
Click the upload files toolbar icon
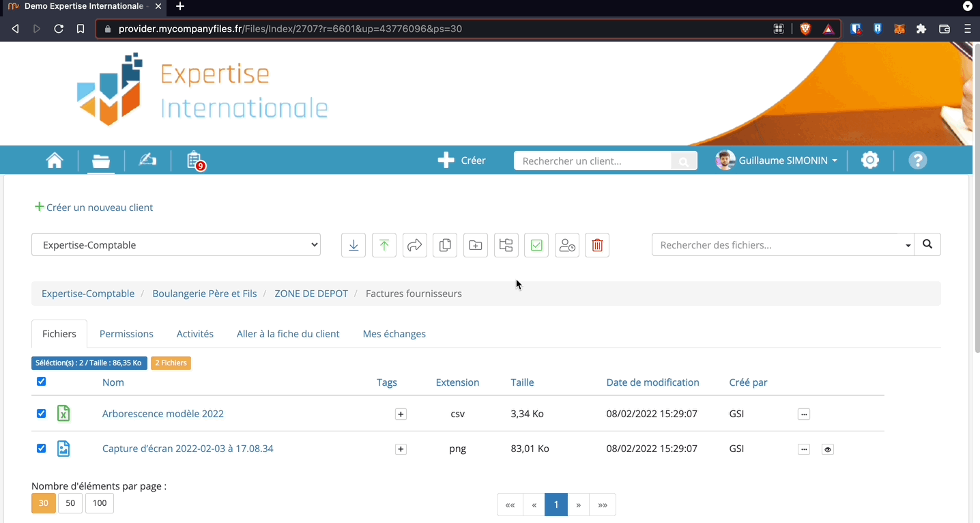[384, 245]
